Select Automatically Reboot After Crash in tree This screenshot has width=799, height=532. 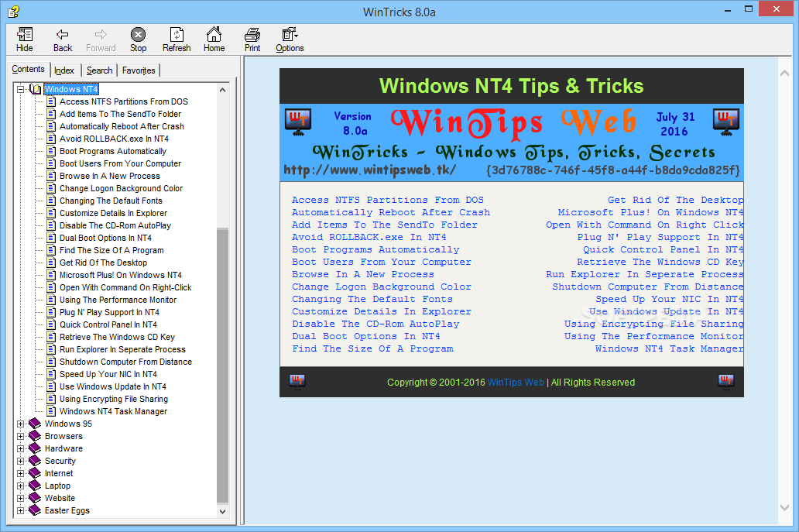pyautogui.click(x=122, y=126)
